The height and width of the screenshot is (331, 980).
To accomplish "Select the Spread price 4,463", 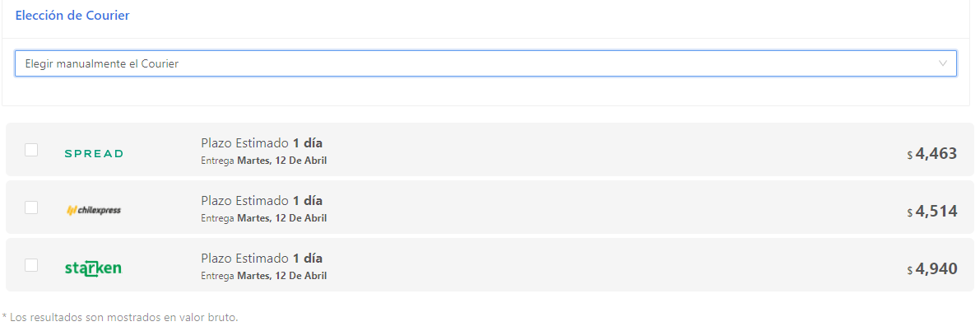I will [936, 153].
